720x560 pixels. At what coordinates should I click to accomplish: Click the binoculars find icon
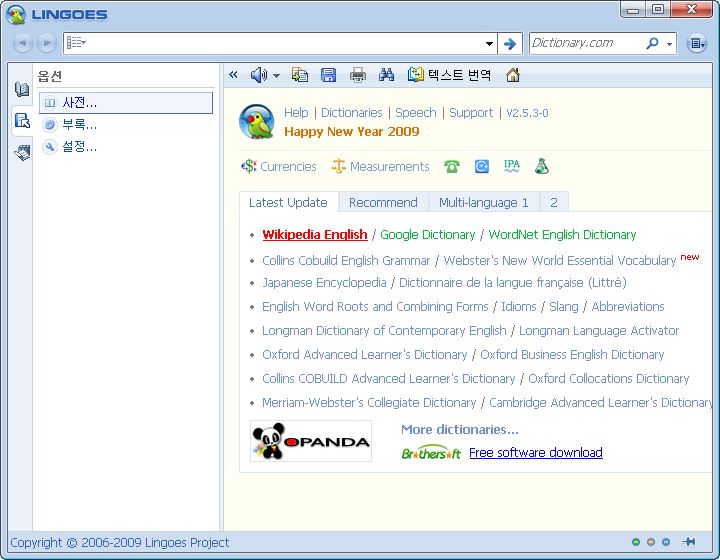pyautogui.click(x=386, y=75)
